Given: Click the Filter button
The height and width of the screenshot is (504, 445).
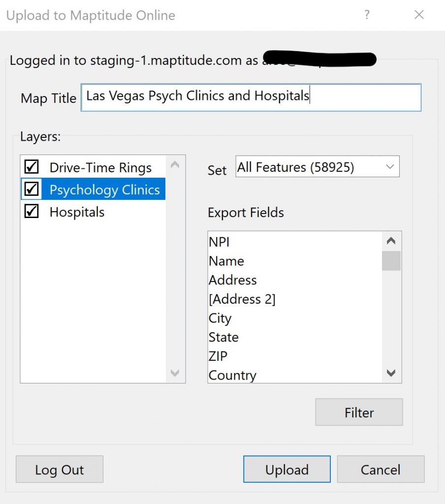Looking at the screenshot, I should point(358,412).
